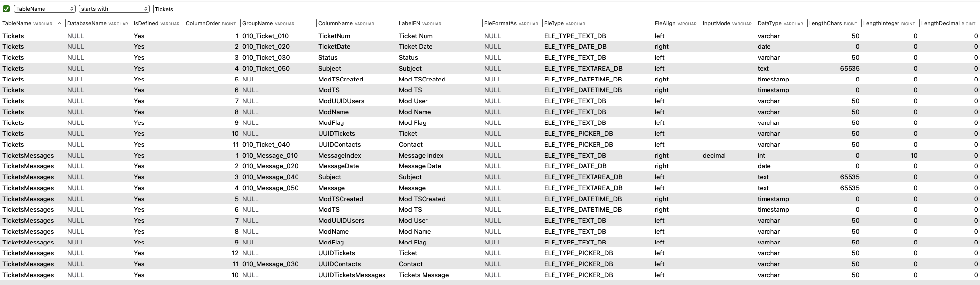
Task: Open the TableName filter column dropdown
Action: coord(44,9)
